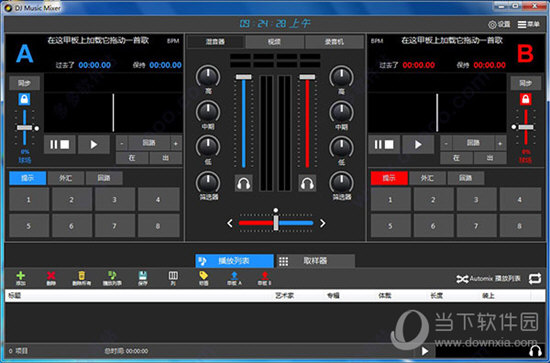Trigger cue pad 6 on Deck A

[x=72, y=226]
